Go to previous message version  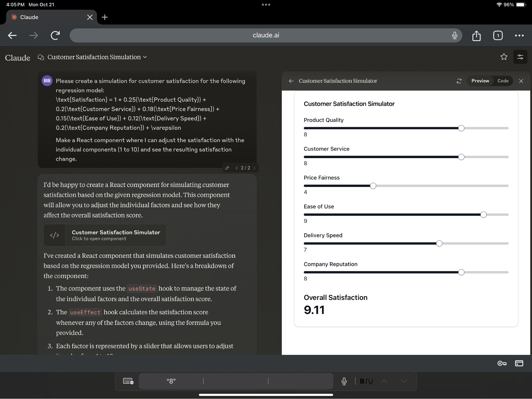coord(237,168)
